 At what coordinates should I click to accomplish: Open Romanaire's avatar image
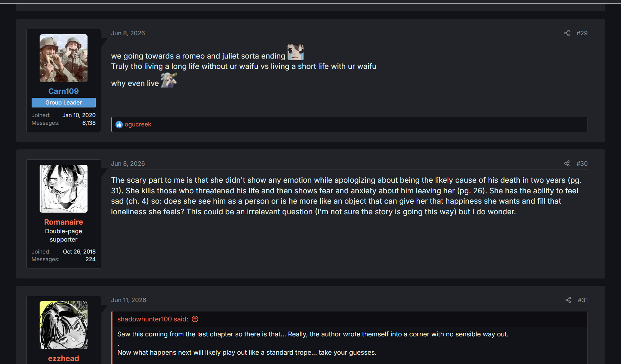[x=64, y=189]
